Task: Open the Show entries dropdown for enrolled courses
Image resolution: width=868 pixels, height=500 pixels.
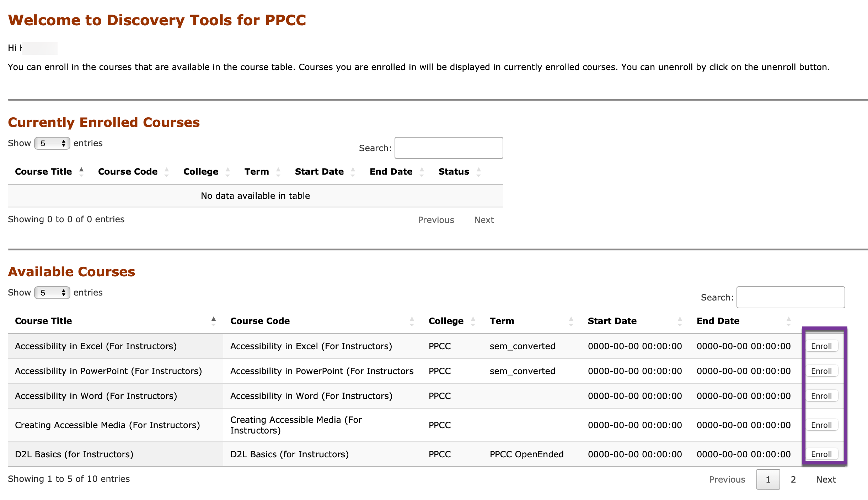Action: pyautogui.click(x=52, y=143)
